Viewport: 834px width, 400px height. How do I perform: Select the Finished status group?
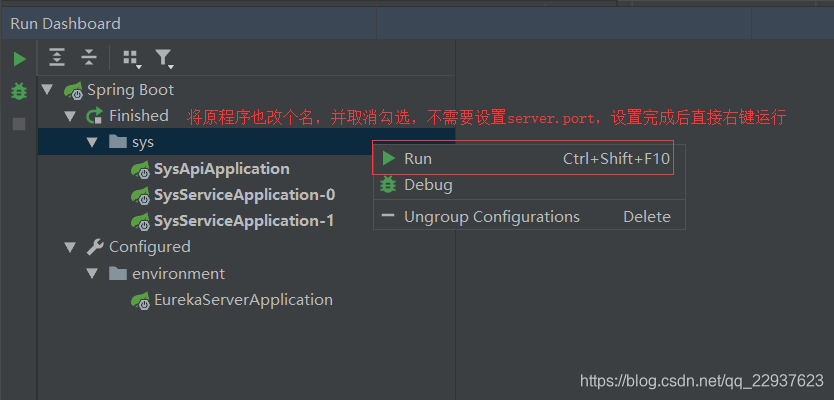click(x=139, y=116)
